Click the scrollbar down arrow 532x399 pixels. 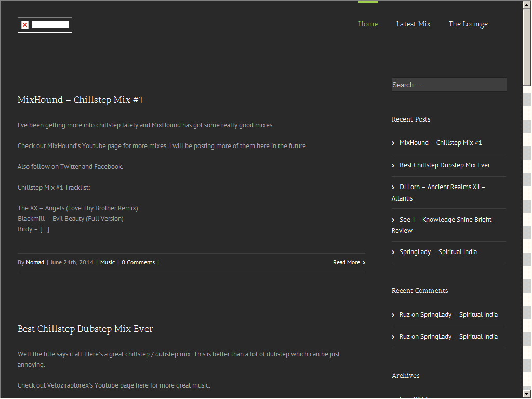(527, 394)
